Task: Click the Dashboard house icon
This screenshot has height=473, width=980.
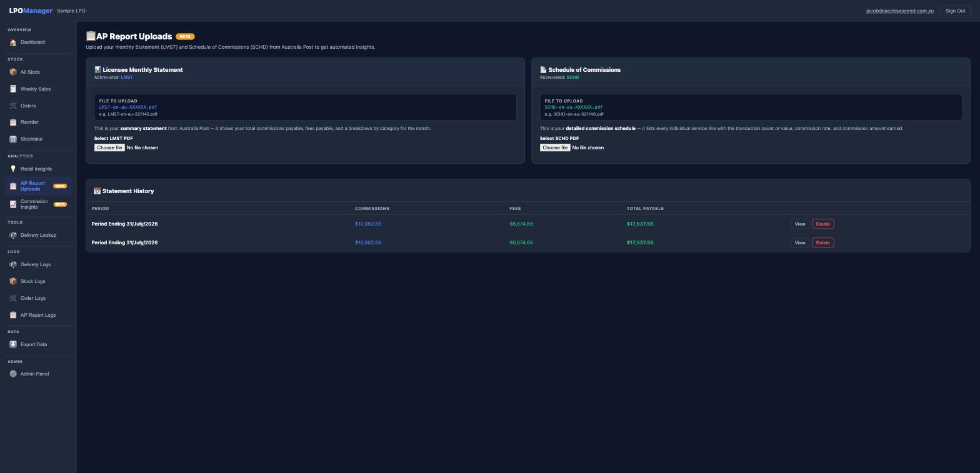Action: click(13, 42)
